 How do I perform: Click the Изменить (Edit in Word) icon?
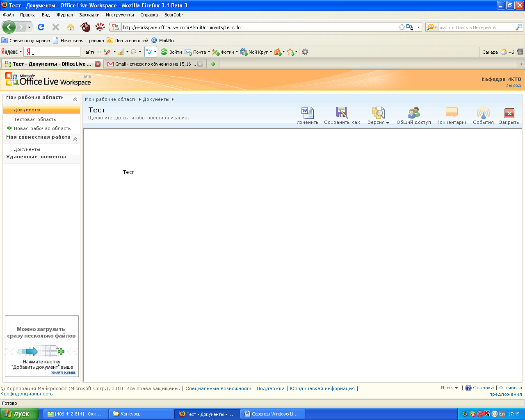[307, 113]
